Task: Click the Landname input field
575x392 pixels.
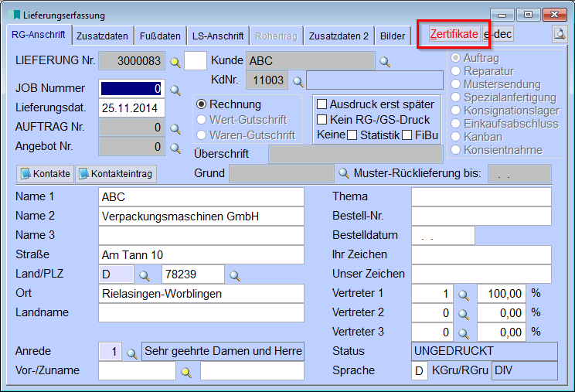Action: pyautogui.click(x=201, y=313)
